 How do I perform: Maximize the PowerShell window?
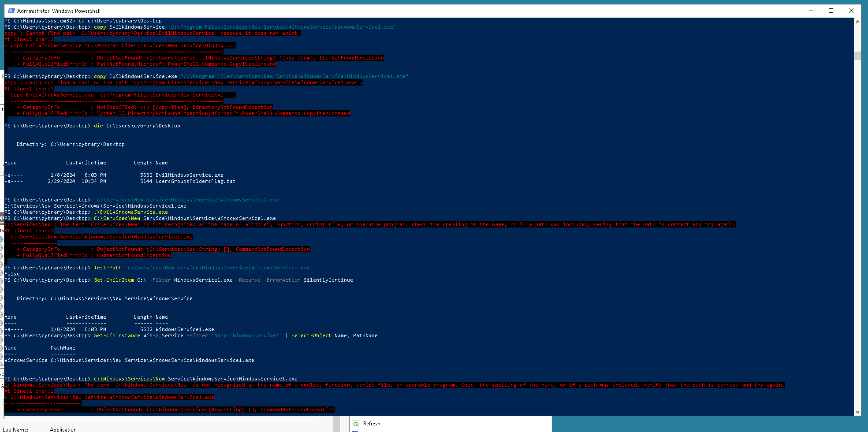coord(831,11)
